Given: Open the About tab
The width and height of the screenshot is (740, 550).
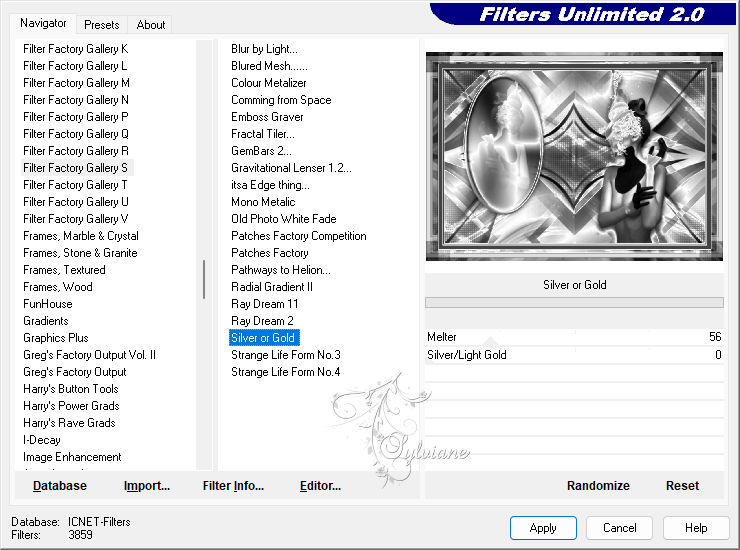Looking at the screenshot, I should click(151, 25).
